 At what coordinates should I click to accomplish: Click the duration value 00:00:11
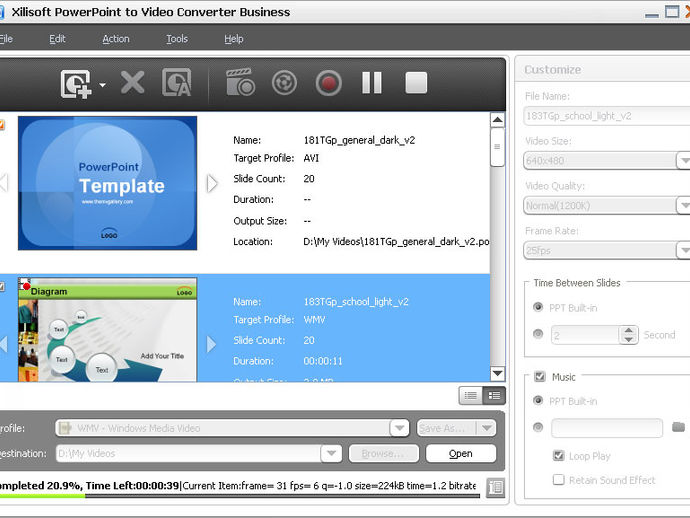[323, 361]
